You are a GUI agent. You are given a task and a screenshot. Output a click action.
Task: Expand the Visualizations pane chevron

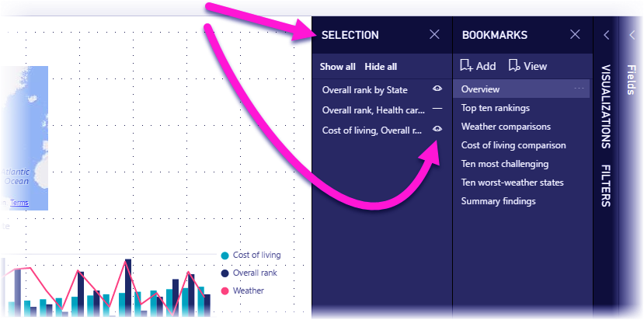coord(607,35)
